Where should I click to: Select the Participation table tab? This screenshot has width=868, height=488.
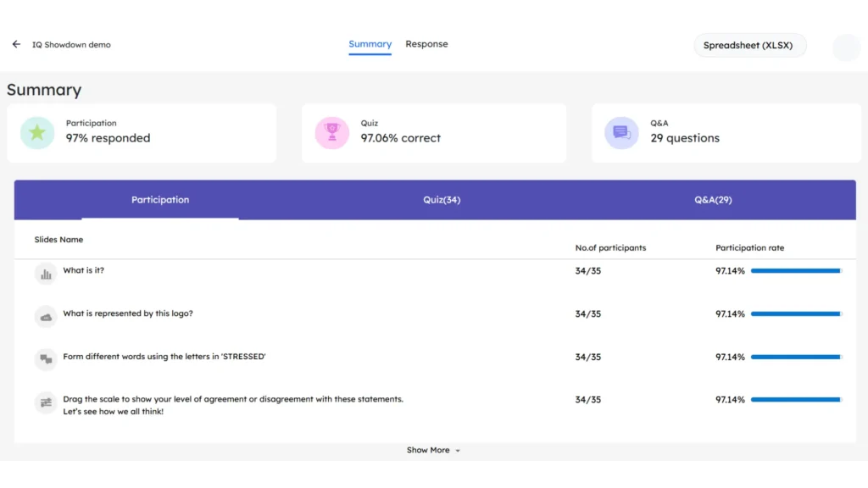[160, 200]
